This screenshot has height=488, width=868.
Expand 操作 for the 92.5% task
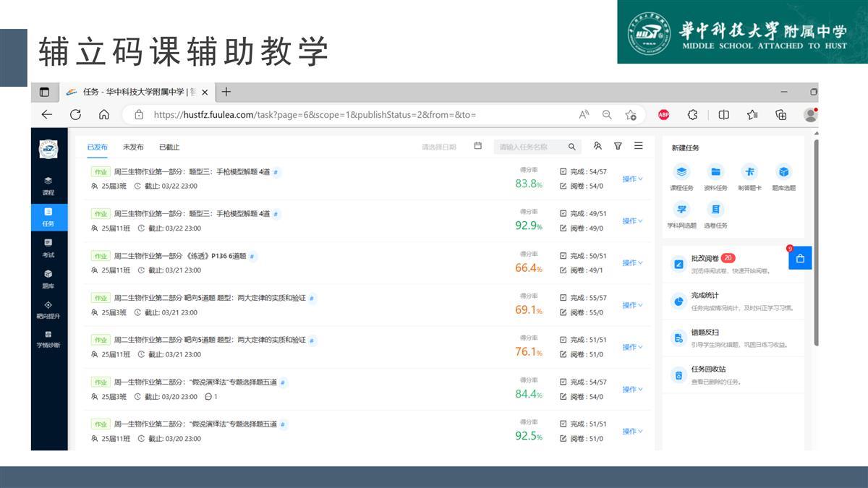click(x=632, y=431)
